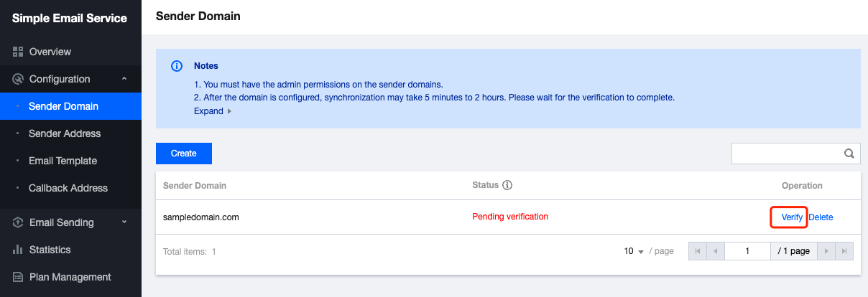
Task: Click the Status info icon
Action: point(507,185)
